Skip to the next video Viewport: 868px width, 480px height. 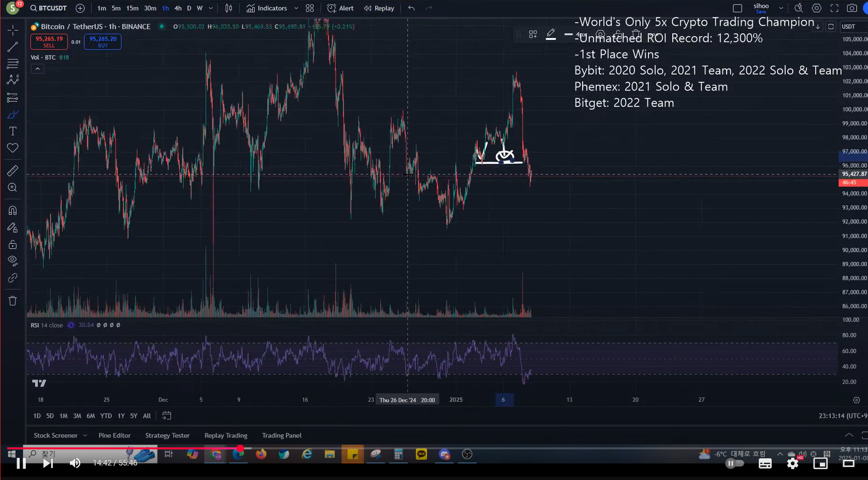(x=48, y=463)
